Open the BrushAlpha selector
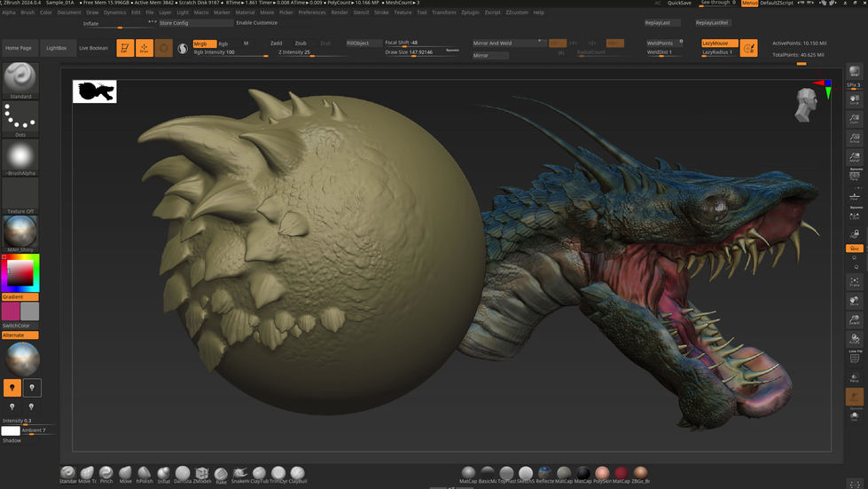Viewport: 868px width, 489px height. (20, 157)
